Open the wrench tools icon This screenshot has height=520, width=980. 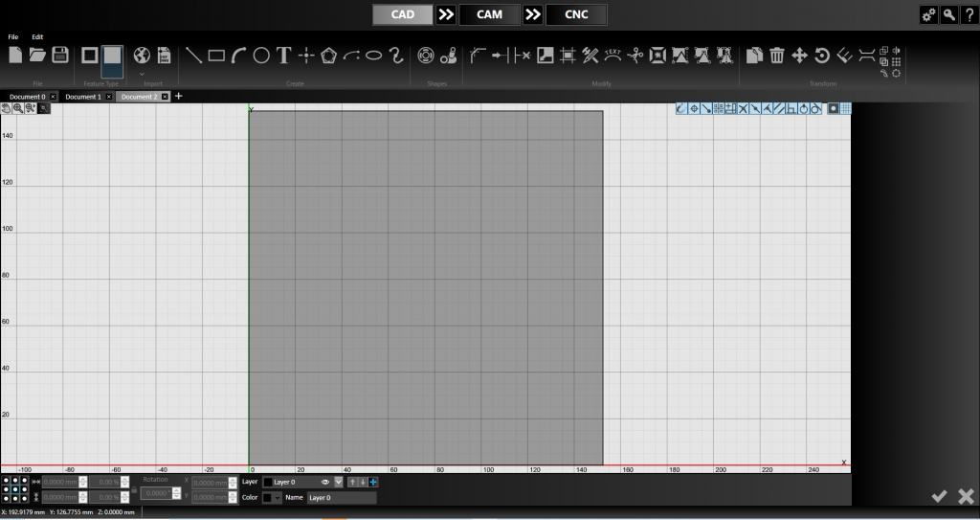coord(948,15)
